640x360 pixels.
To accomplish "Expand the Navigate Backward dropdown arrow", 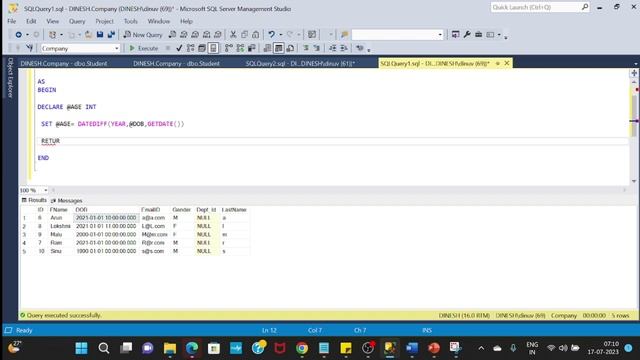I will click(x=27, y=35).
